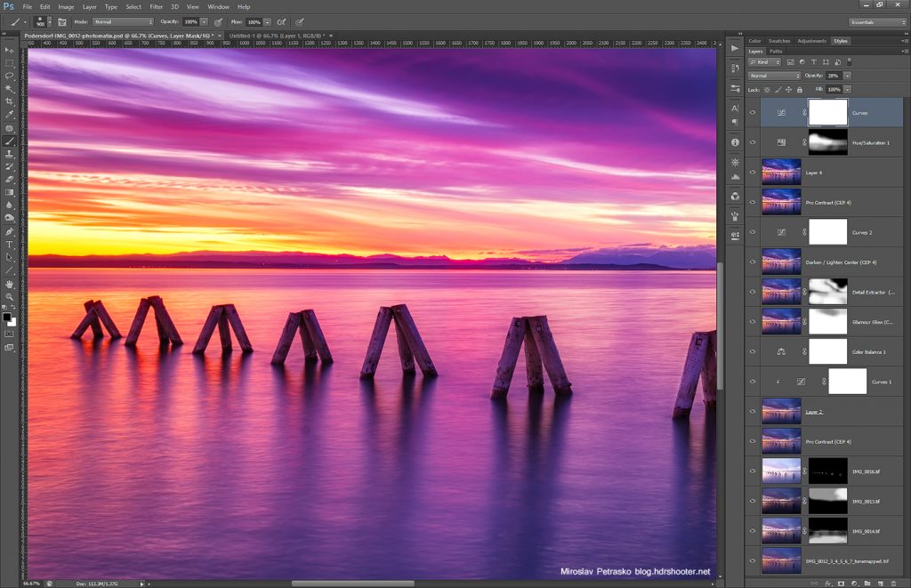Screen dimensions: 911x588
Task: Activate the Hand tool
Action: point(10,284)
